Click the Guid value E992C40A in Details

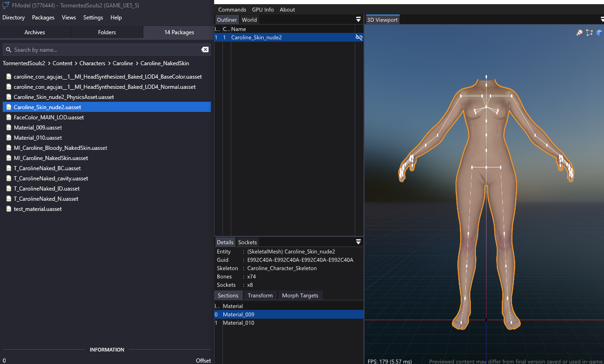[x=300, y=260]
